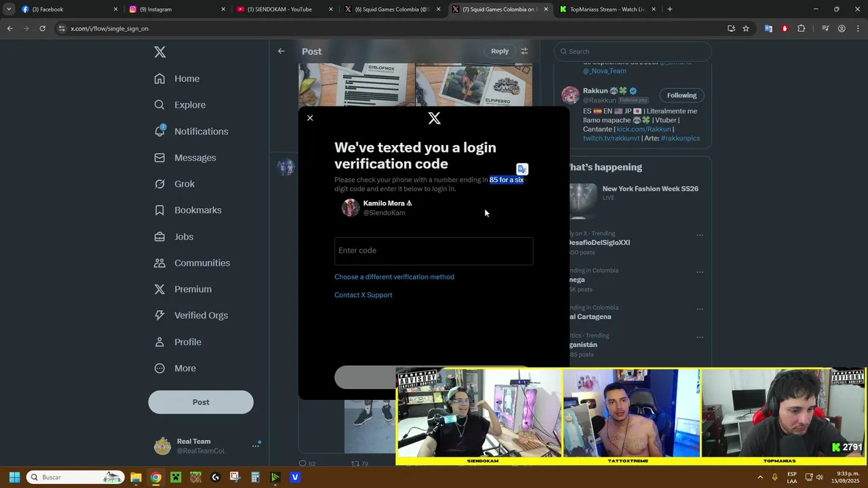Open Communities from the sidebar

192,263
